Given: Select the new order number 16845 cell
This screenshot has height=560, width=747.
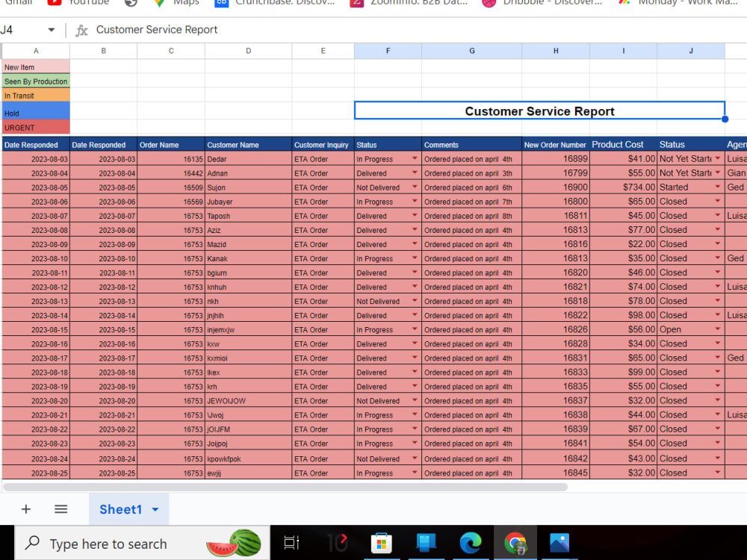Looking at the screenshot, I should (x=556, y=473).
